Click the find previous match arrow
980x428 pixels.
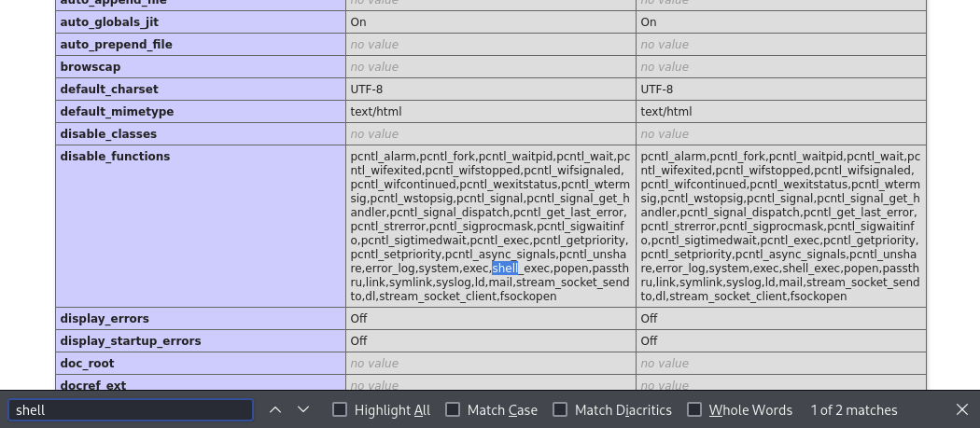tap(275, 409)
